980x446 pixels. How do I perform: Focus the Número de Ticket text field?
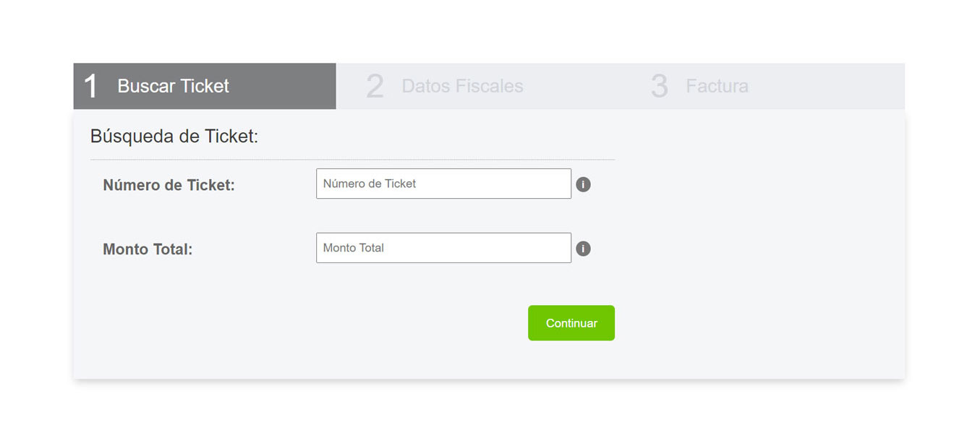coord(443,184)
